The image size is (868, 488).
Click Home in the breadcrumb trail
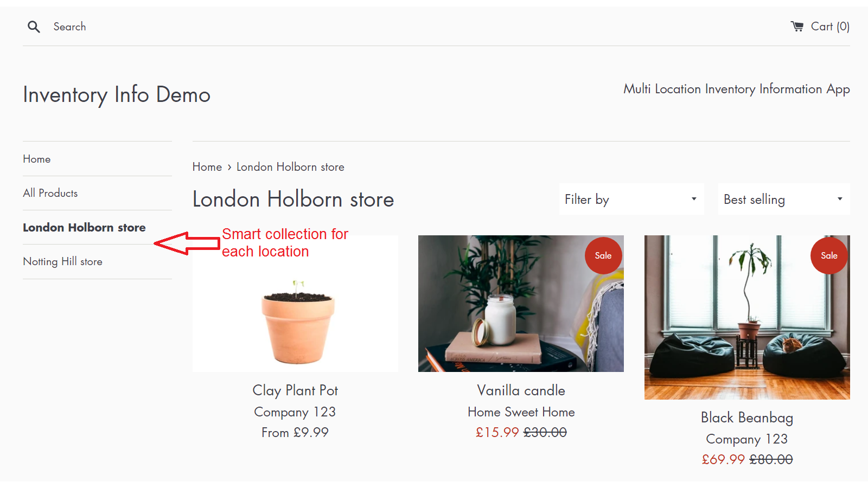pos(207,166)
